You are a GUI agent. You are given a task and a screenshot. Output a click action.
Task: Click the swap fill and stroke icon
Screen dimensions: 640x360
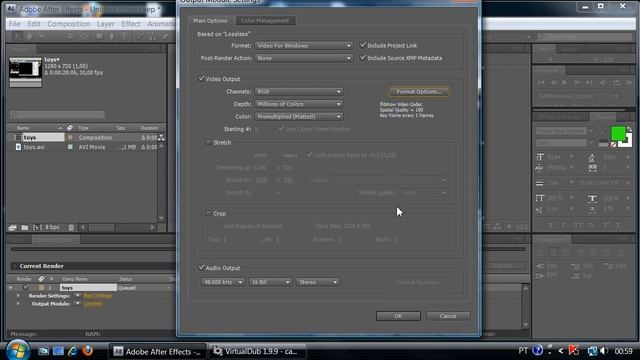(629, 129)
